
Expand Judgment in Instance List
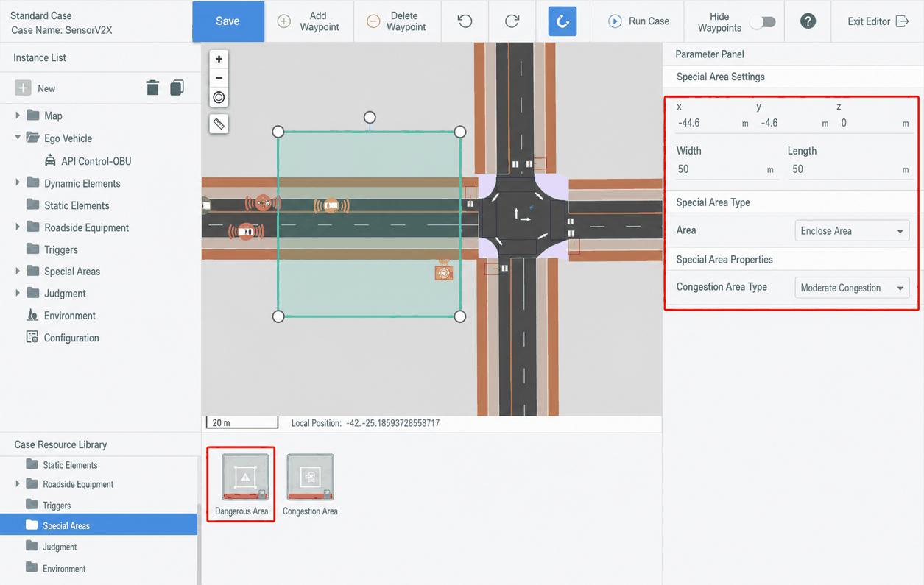(x=18, y=293)
